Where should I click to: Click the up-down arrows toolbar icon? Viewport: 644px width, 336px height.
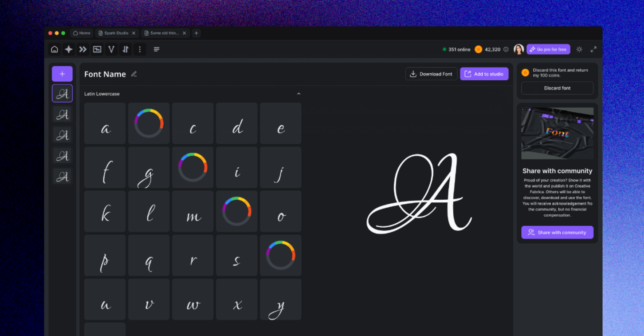126,49
